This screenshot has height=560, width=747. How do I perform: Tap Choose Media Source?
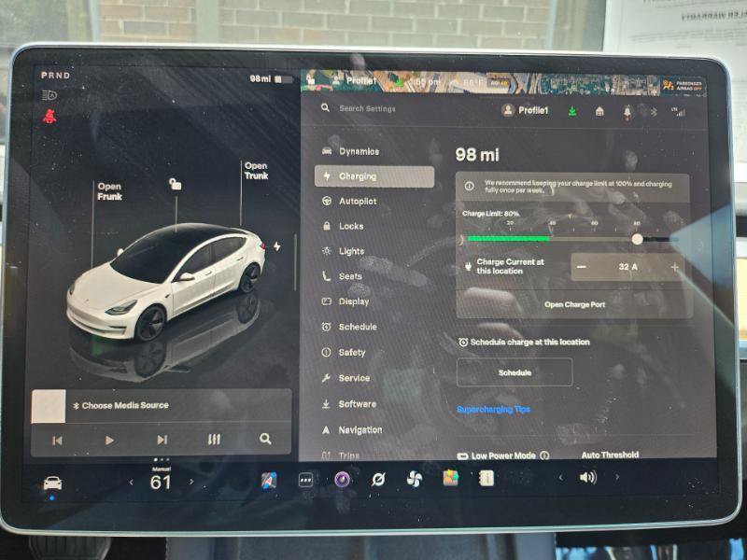click(x=120, y=406)
